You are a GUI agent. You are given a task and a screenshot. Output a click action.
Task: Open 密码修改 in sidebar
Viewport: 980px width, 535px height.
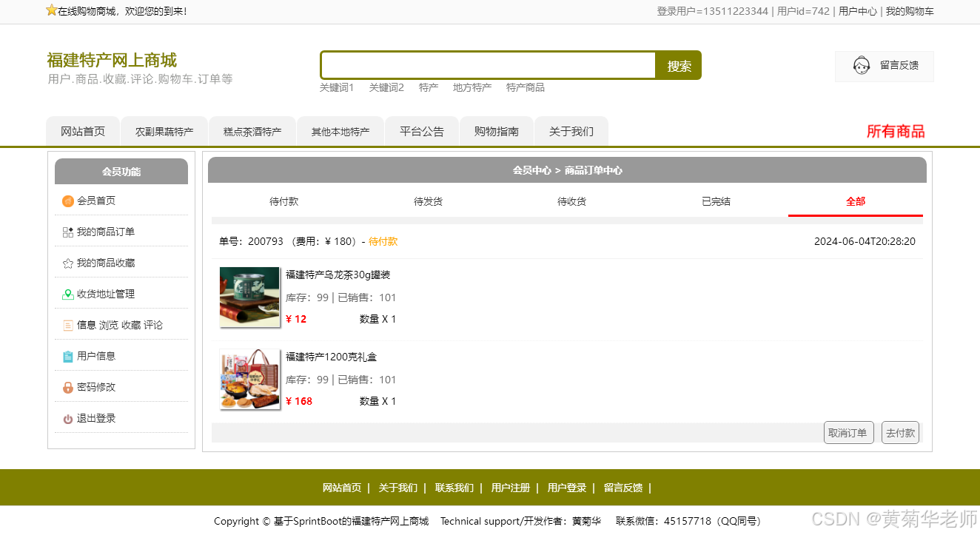(96, 388)
